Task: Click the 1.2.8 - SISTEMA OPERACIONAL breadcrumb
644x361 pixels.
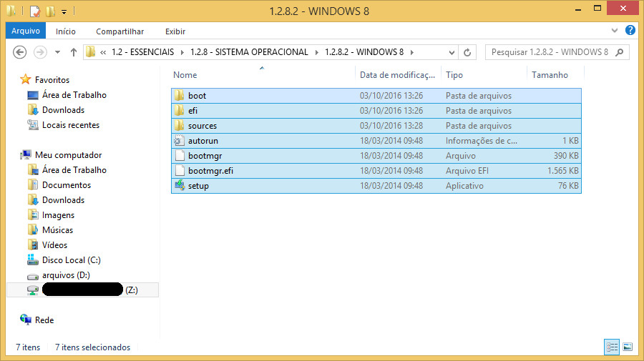Action: (249, 52)
